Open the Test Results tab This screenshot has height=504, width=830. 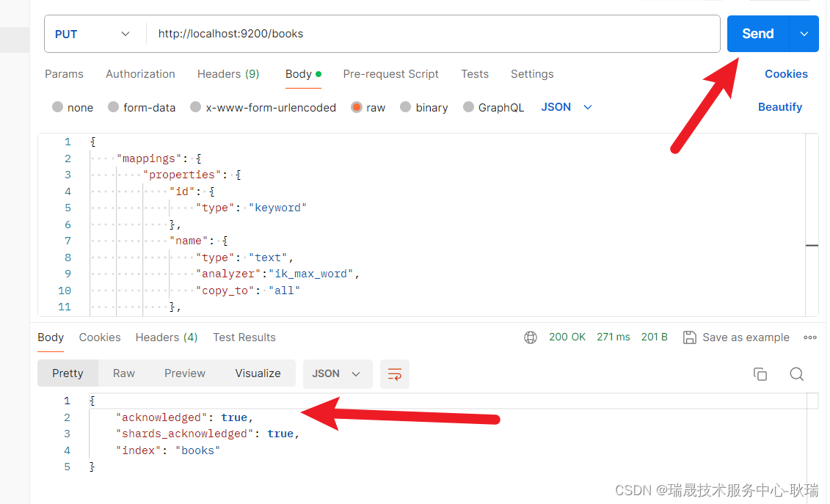coord(244,337)
